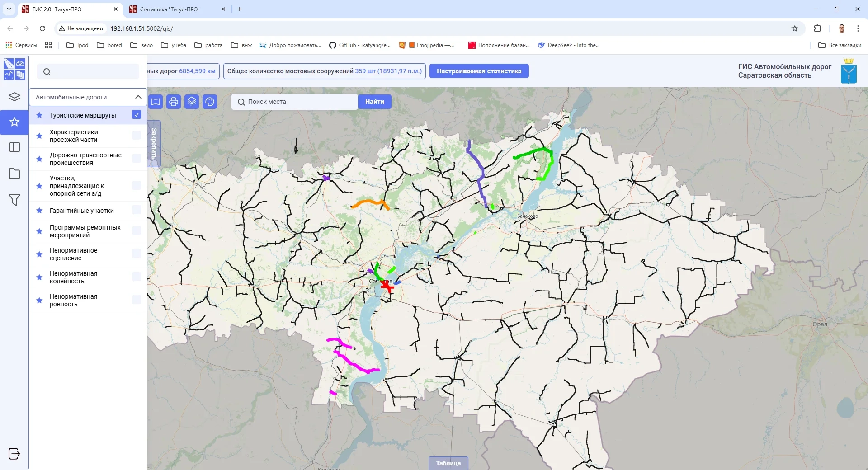
Task: Expand the Таблица panel at map bottom
Action: (x=448, y=463)
